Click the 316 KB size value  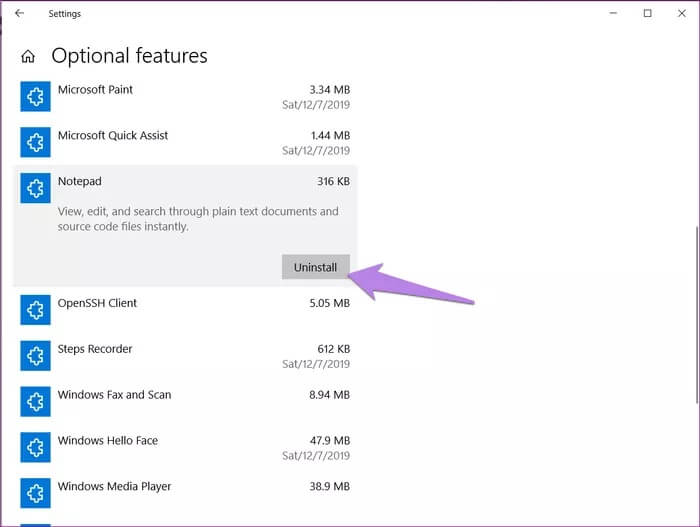click(333, 181)
